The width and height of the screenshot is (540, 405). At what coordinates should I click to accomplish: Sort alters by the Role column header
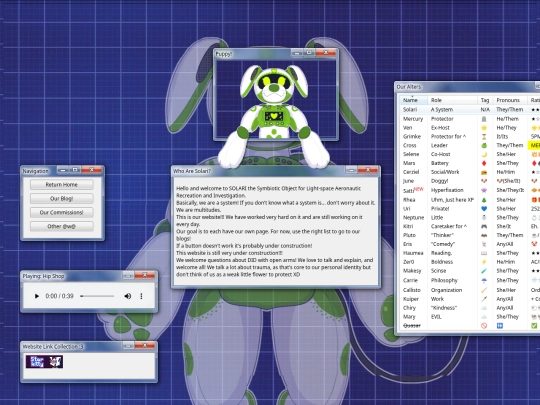(x=453, y=100)
